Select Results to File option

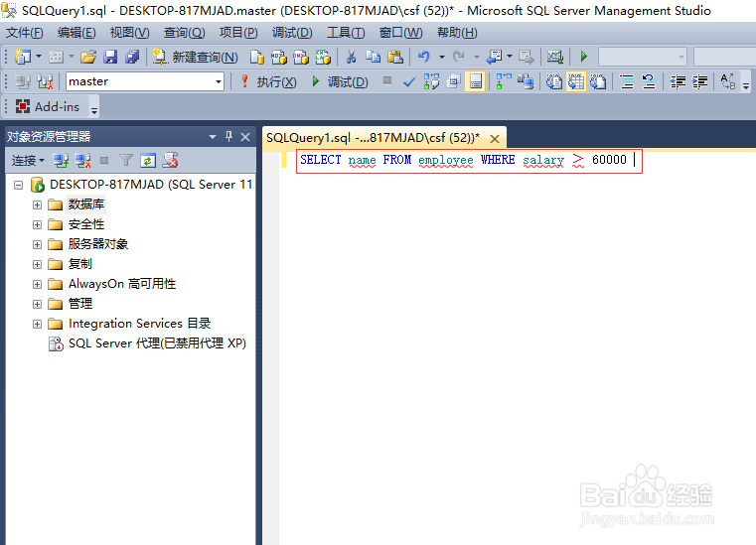pyautogui.click(x=598, y=82)
